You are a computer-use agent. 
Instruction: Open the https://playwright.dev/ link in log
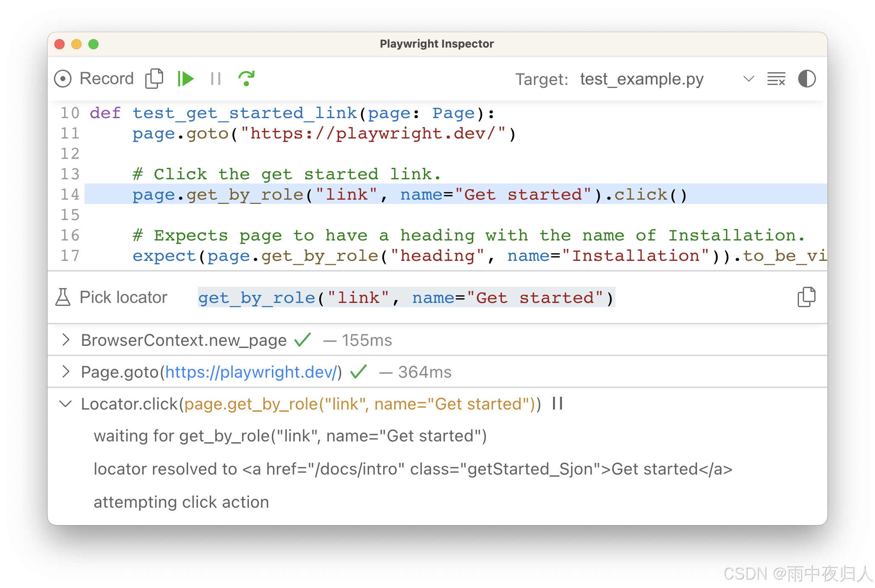pyautogui.click(x=251, y=372)
